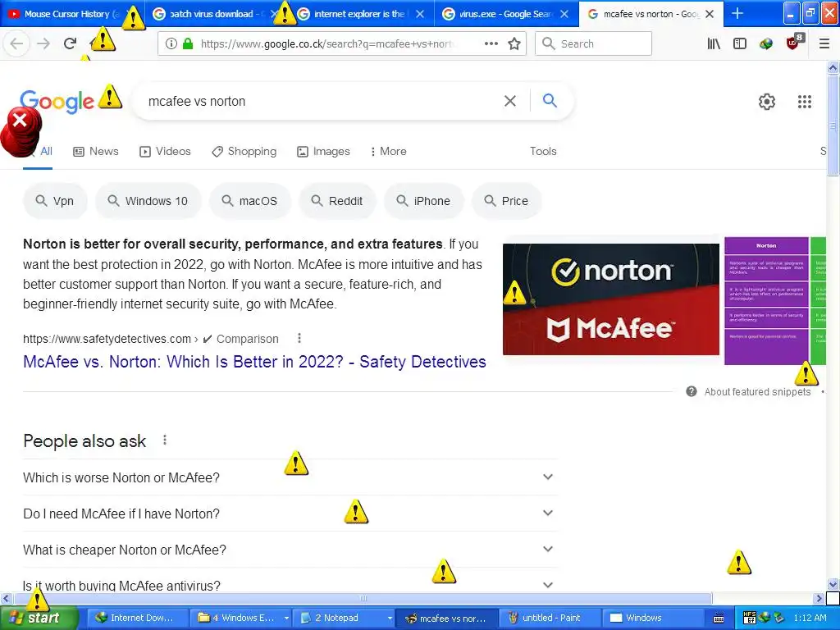Open the Firefox Library icon
Image resolution: width=840 pixels, height=630 pixels.
click(714, 43)
